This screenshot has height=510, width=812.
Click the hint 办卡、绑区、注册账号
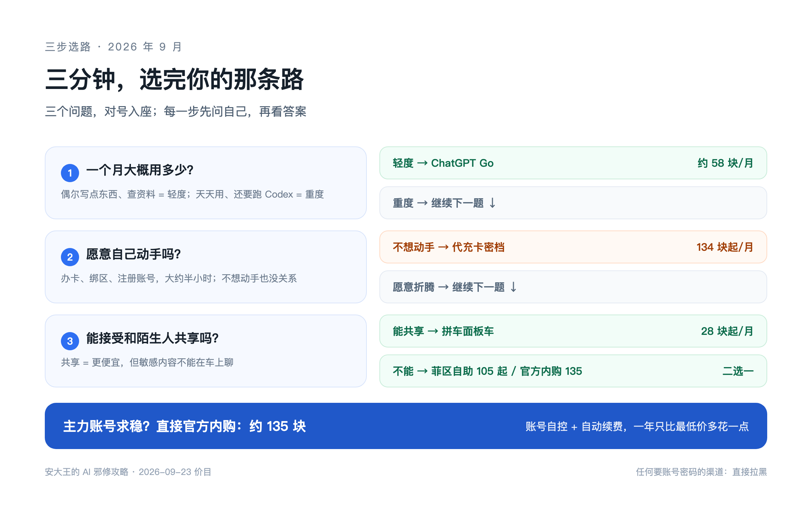[x=179, y=278]
